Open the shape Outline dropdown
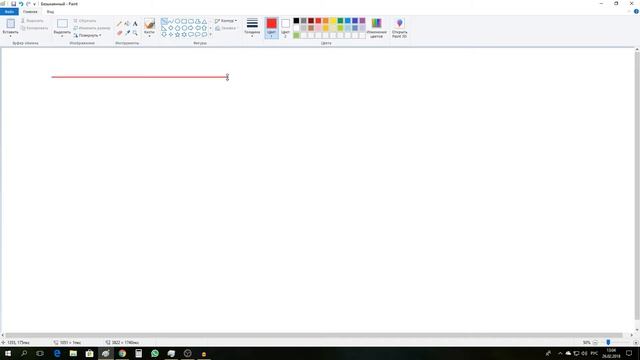Screen dimensions: 640x360 236,21
